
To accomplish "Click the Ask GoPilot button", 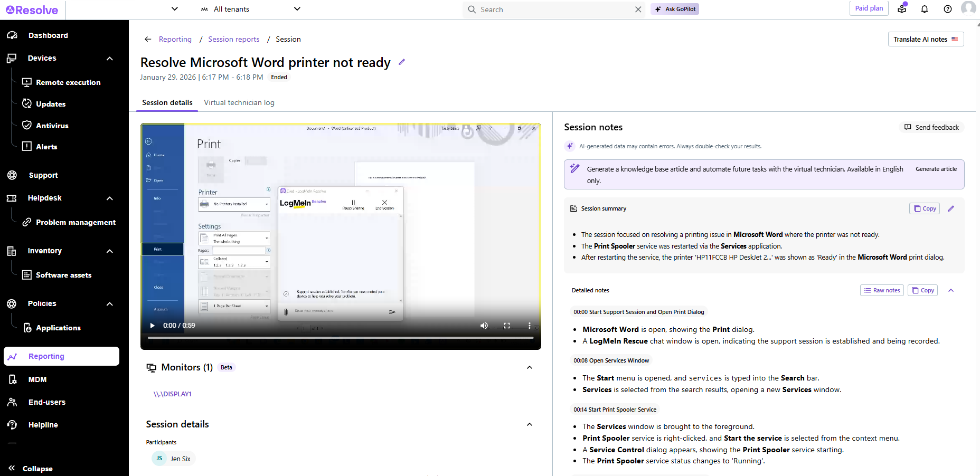I will coord(675,9).
